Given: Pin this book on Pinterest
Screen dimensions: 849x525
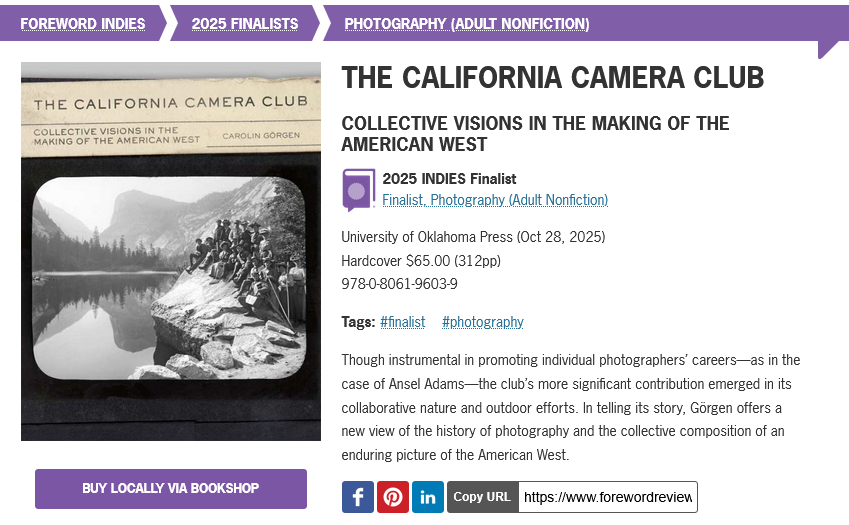Looking at the screenshot, I should point(393,497).
